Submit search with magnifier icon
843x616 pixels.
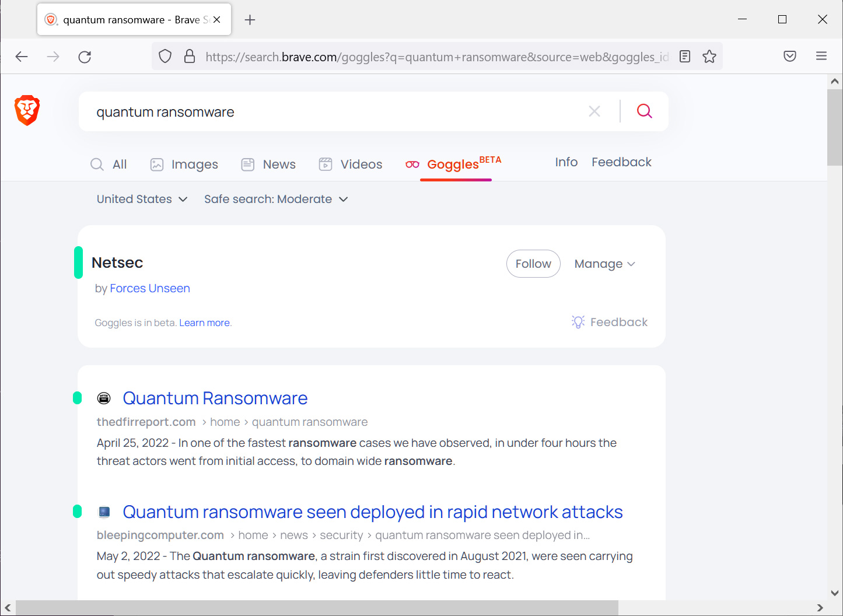(645, 111)
